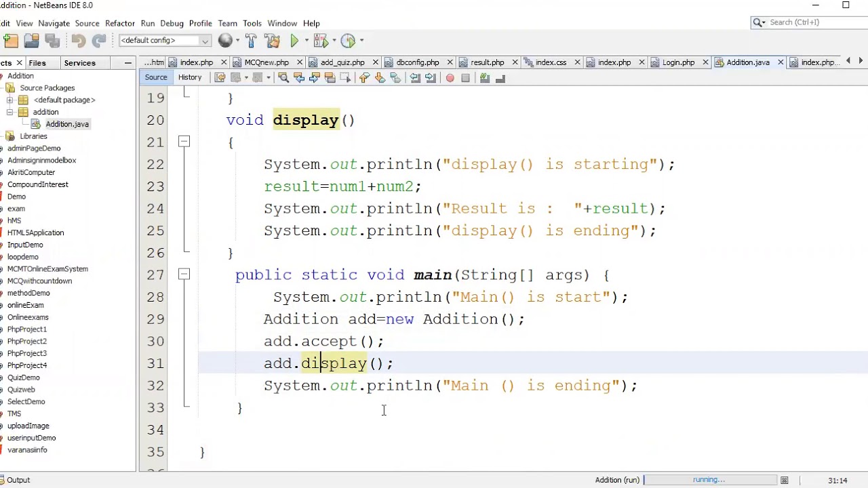Close the result.php tab
This screenshot has width=868, height=488.
515,62
